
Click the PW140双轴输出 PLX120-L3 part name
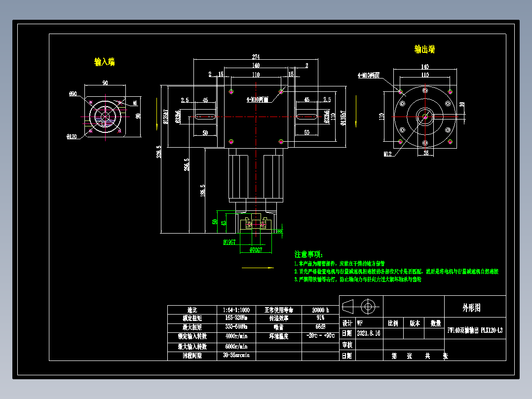[x=475, y=330]
